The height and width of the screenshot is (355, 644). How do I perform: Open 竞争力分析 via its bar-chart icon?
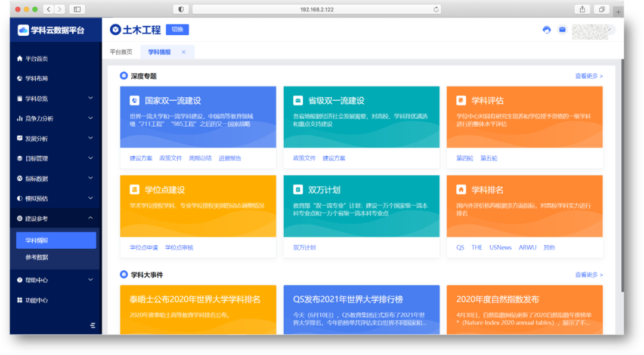click(21, 118)
